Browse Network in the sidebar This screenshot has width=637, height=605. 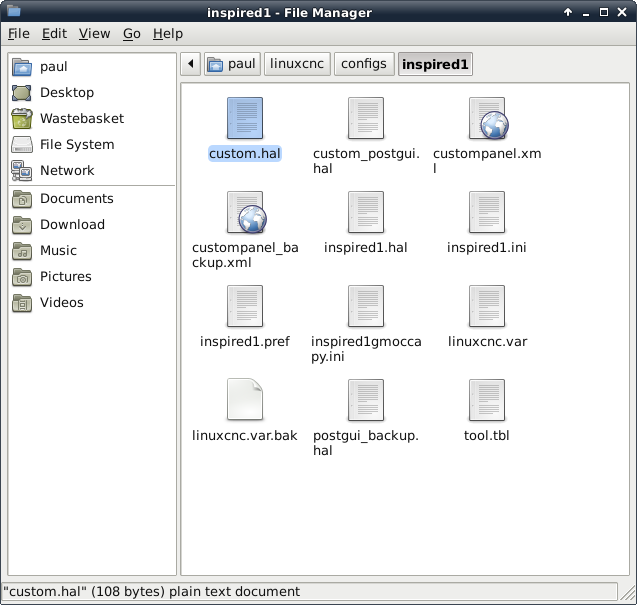92,171
